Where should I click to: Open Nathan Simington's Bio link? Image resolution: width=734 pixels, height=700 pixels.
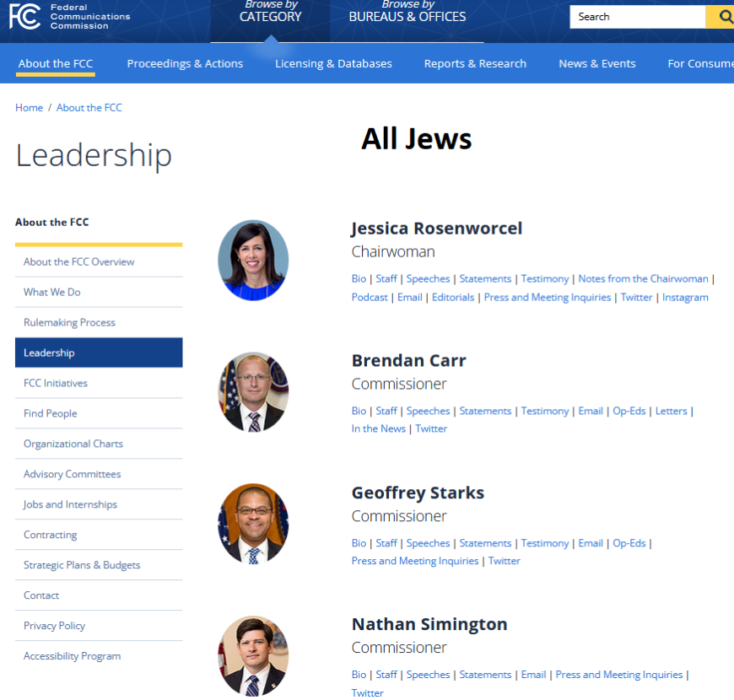[x=359, y=675]
